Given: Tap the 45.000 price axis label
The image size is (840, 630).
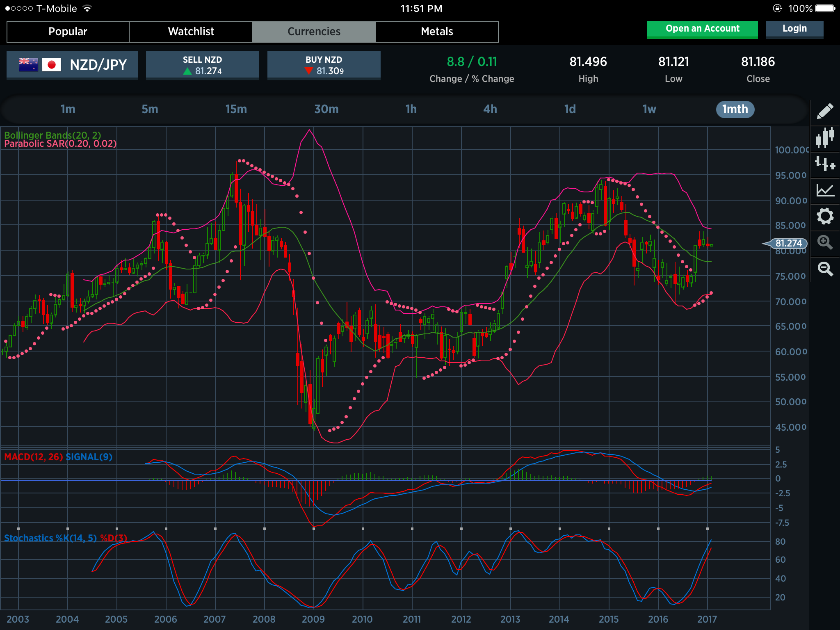Looking at the screenshot, I should click(x=791, y=427).
